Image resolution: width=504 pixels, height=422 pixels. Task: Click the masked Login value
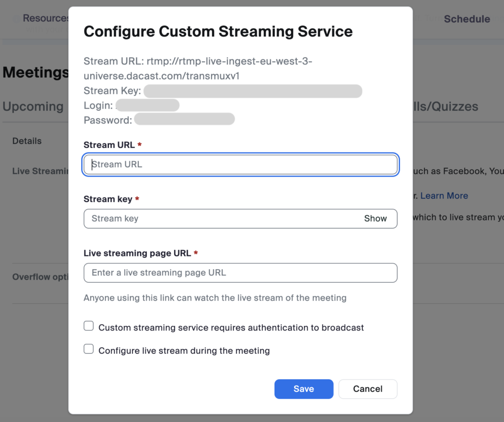point(148,105)
